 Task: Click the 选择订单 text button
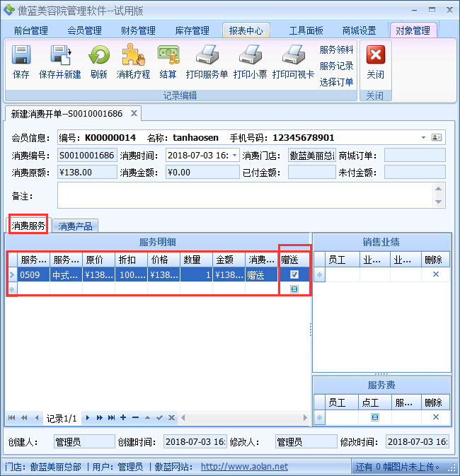(x=336, y=82)
